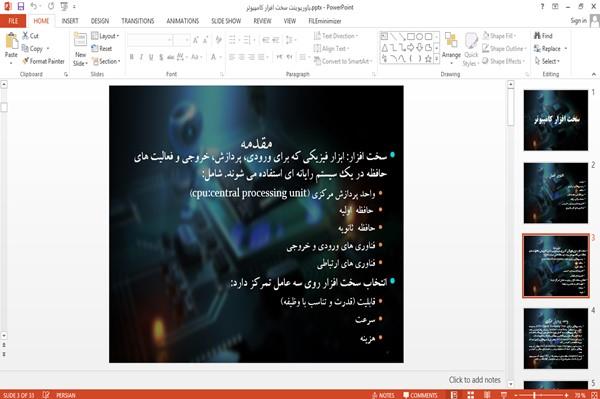Open the font size combo box

point(181,39)
